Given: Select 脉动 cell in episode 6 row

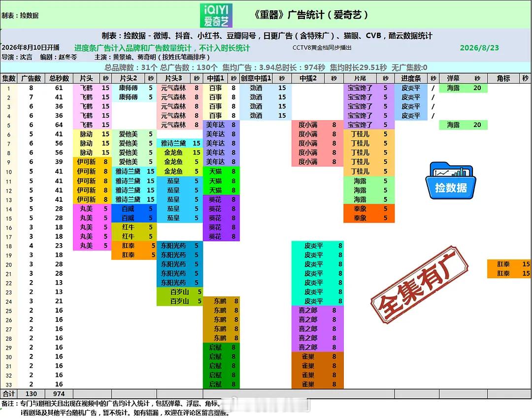Looking at the screenshot, I should [x=86, y=134].
